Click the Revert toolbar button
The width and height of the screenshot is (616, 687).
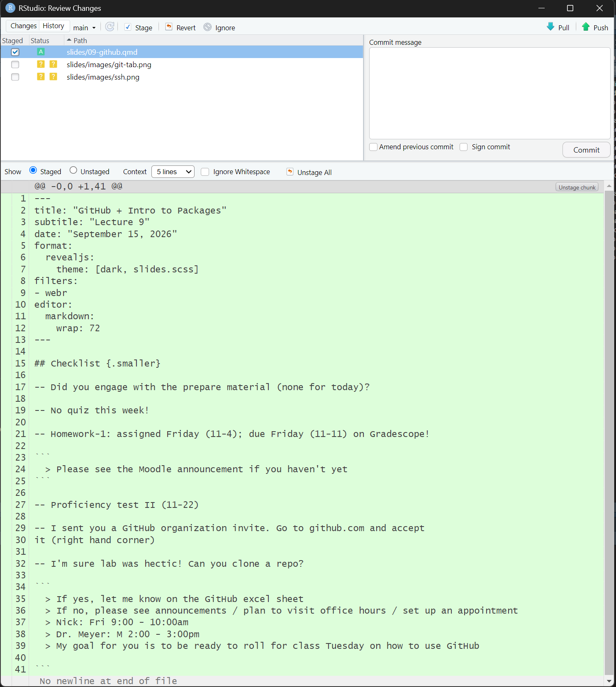(x=180, y=27)
